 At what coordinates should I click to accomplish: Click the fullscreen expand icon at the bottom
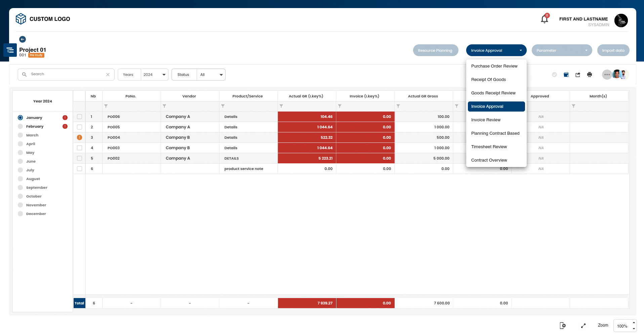click(583, 325)
